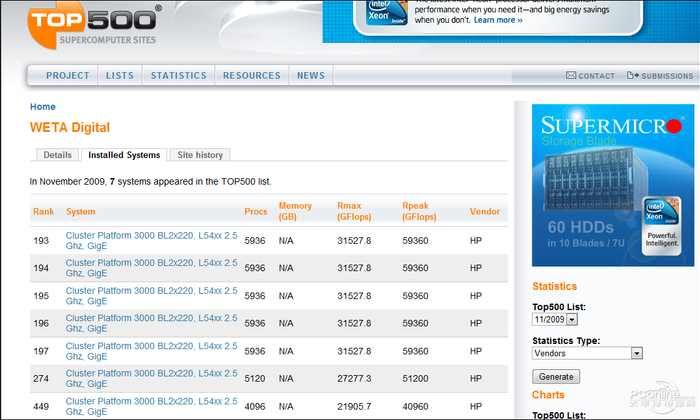
Task: Click the Rmax (GFlops) column header
Action: [x=354, y=211]
